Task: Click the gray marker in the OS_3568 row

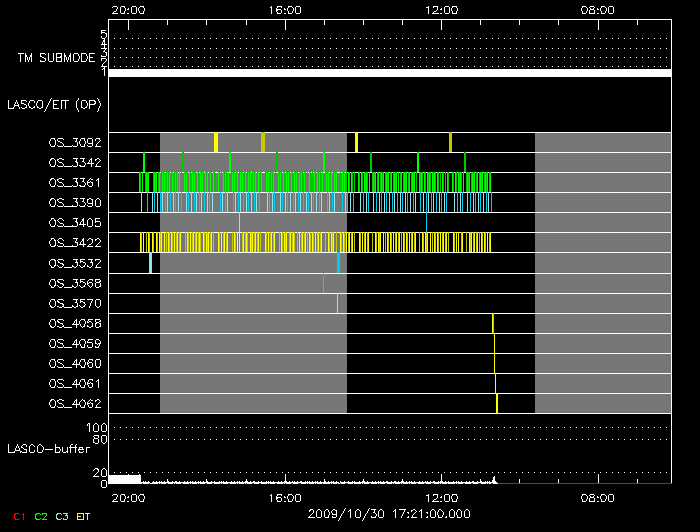Action: 323,283
